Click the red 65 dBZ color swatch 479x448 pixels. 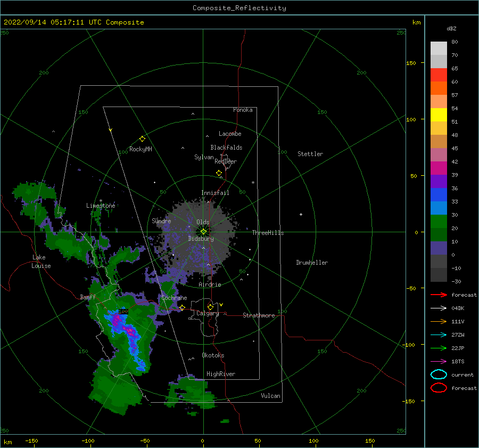pyautogui.click(x=439, y=75)
